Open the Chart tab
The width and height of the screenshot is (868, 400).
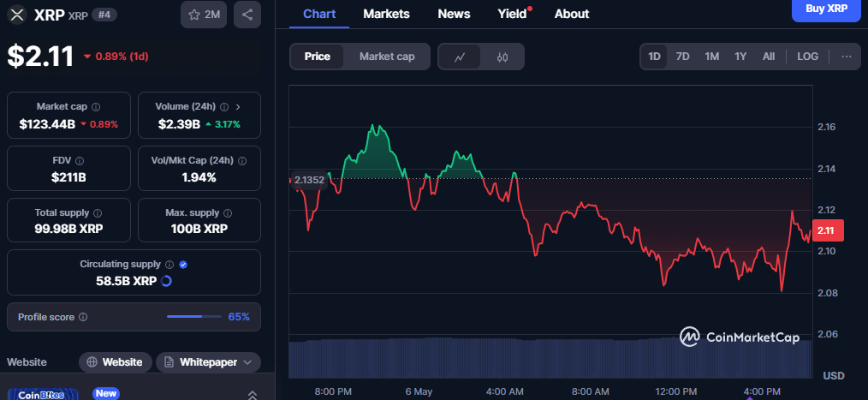pos(318,14)
